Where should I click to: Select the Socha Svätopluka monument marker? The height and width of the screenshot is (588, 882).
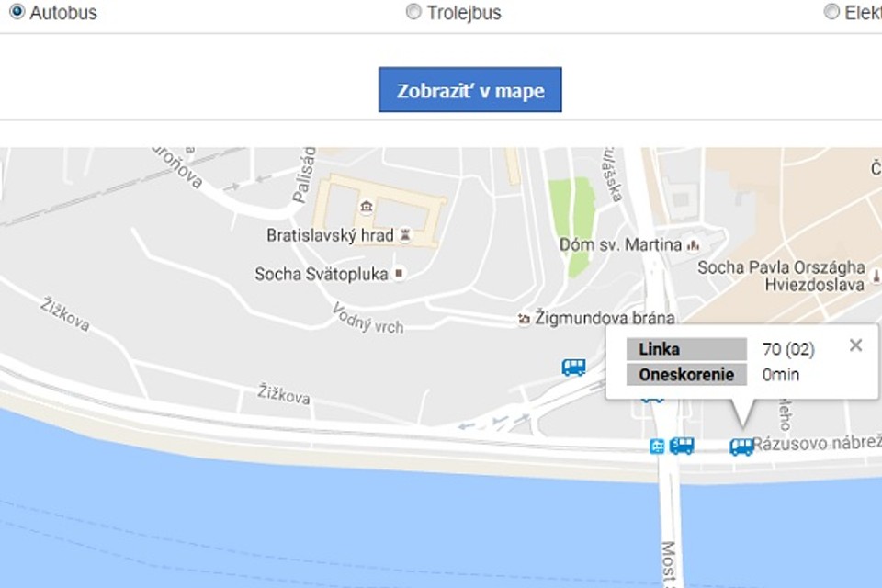pos(399,274)
